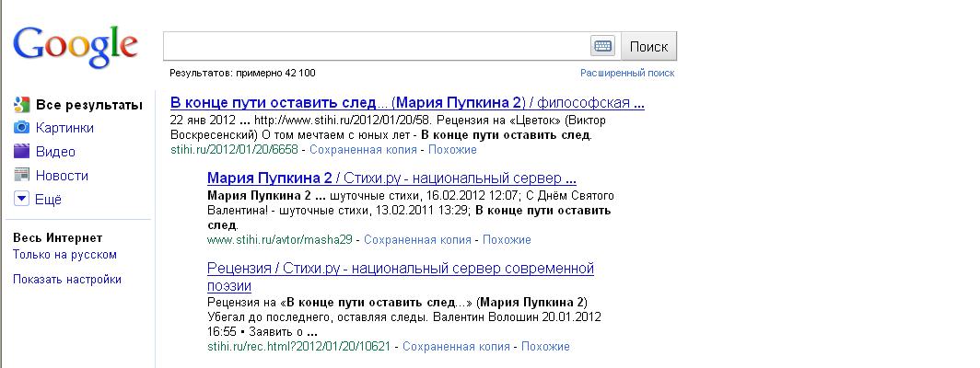Click 'Результатов: примерно 42 100' text
This screenshot has width=980, height=368.
(242, 73)
